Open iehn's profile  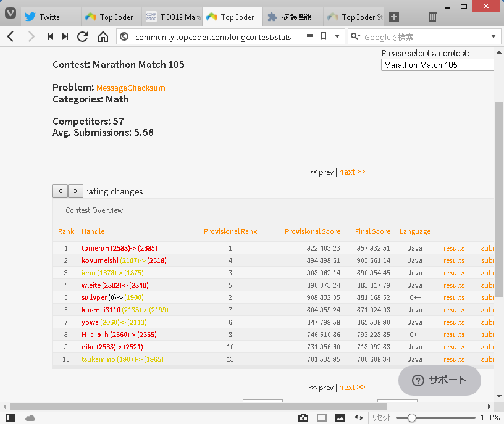(x=88, y=273)
